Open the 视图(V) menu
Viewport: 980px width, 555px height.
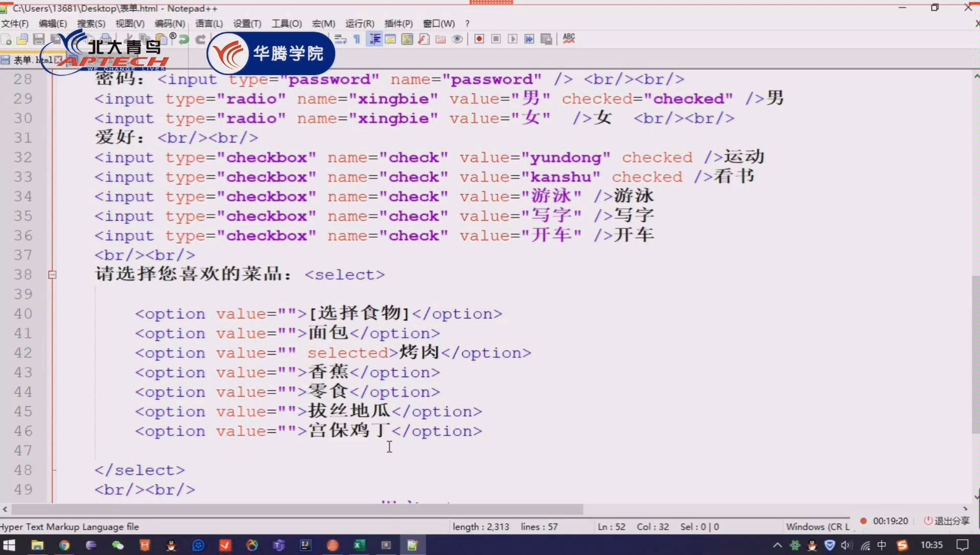(130, 24)
